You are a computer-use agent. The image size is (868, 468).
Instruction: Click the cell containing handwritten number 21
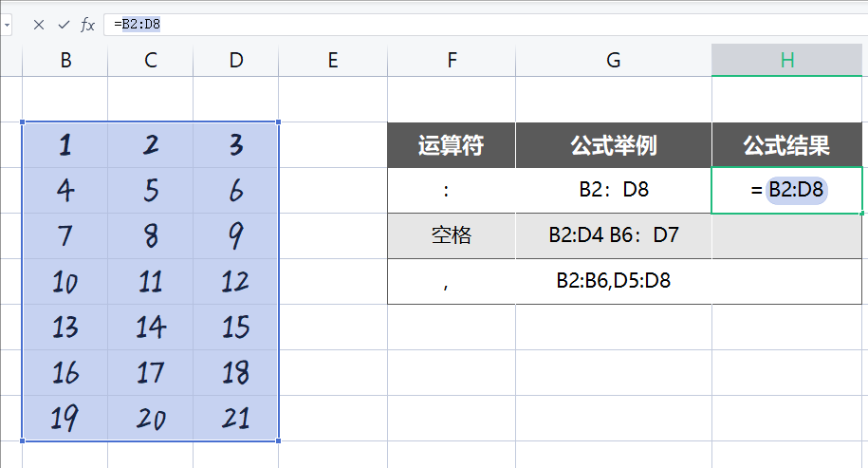tap(236, 419)
